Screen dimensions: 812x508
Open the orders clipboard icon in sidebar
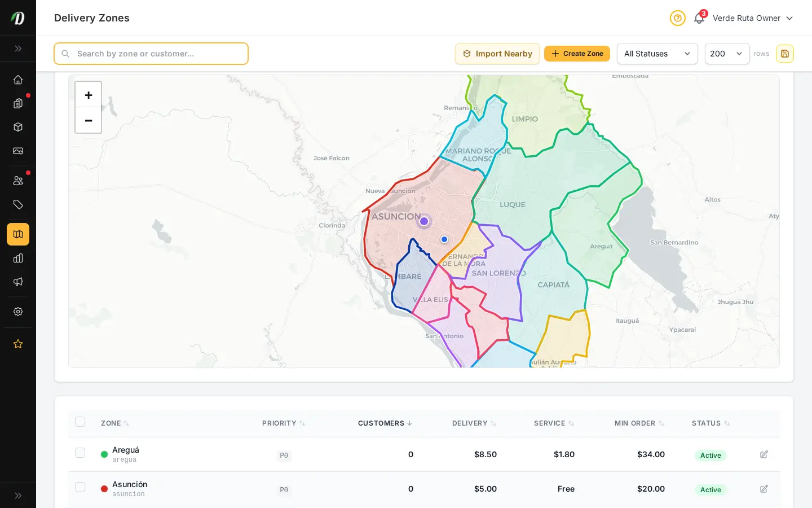point(18,103)
